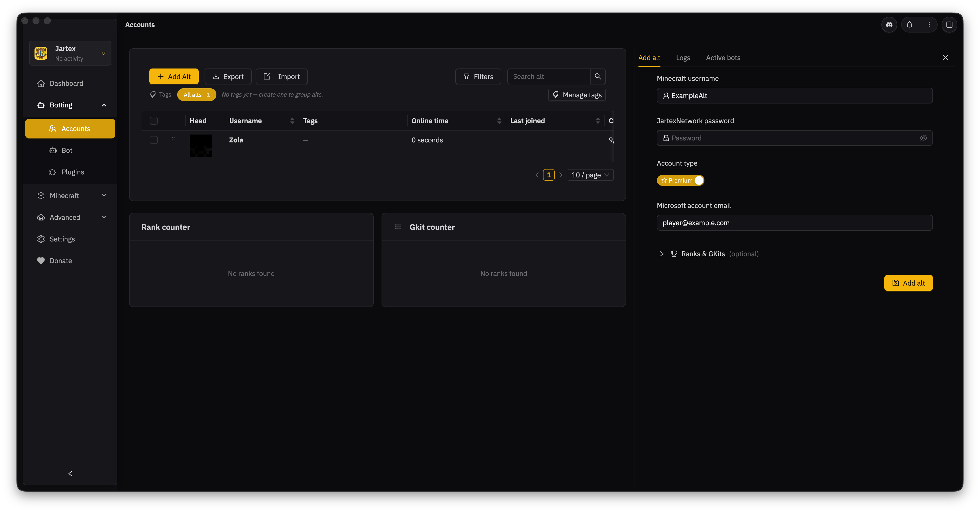Close the Add alt side panel

coord(945,58)
